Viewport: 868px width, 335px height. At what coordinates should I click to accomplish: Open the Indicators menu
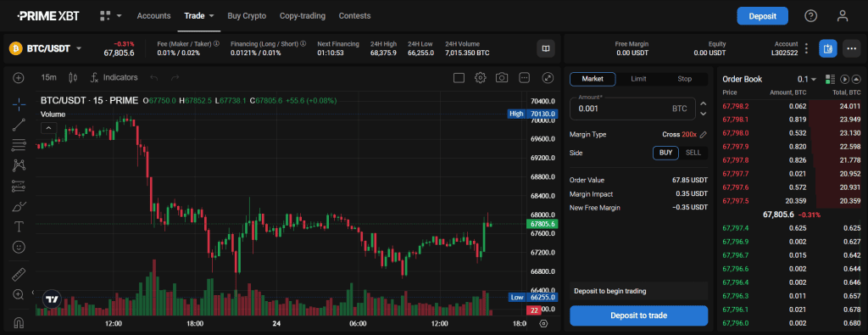tap(114, 77)
